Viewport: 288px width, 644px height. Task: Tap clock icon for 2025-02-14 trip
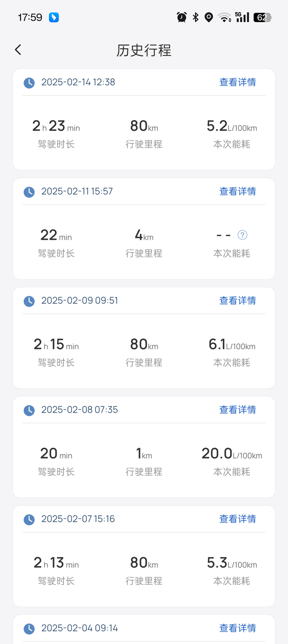click(x=29, y=82)
